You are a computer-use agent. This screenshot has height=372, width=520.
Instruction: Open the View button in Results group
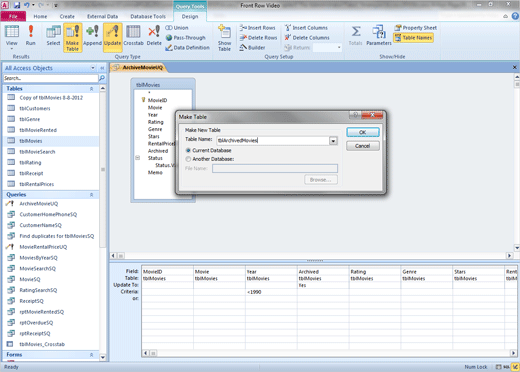[12, 36]
